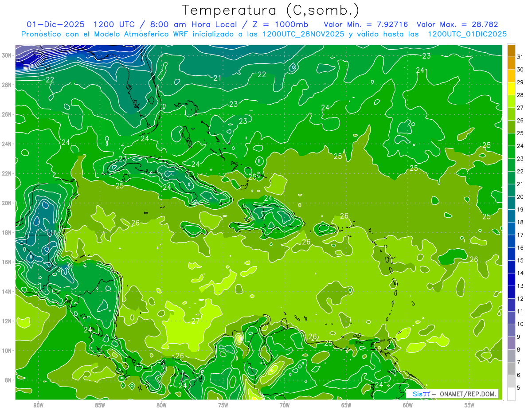Select the brown swatch above colorbar label 31

(x=512, y=51)
